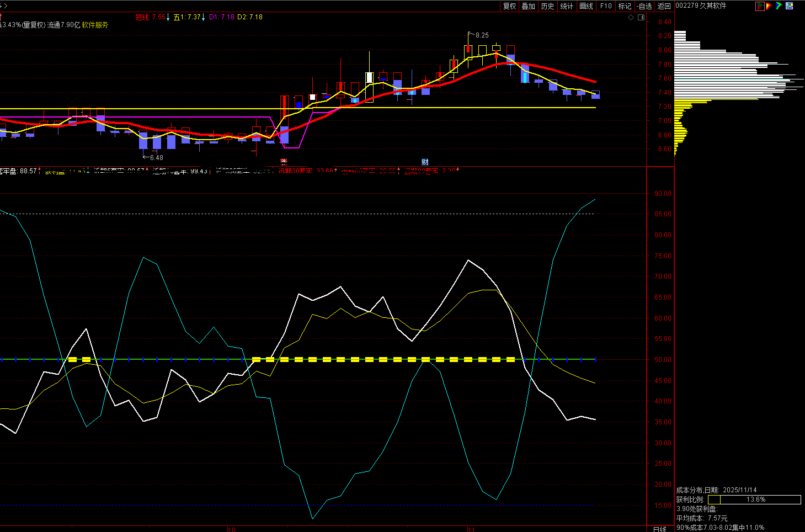805x532 pixels.
Task: Select the 历史 history item
Action: coord(547,6)
